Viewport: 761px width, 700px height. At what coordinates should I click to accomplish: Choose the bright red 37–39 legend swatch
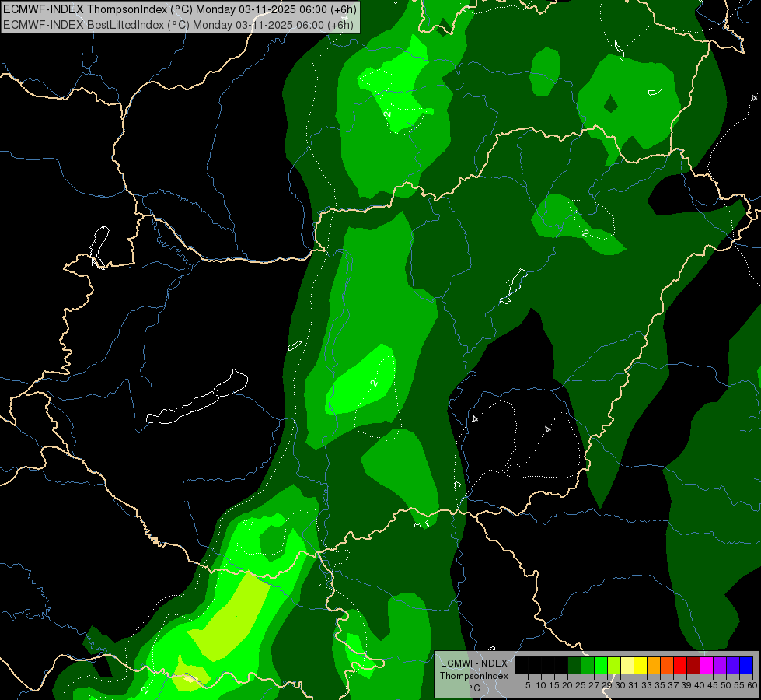click(x=680, y=665)
